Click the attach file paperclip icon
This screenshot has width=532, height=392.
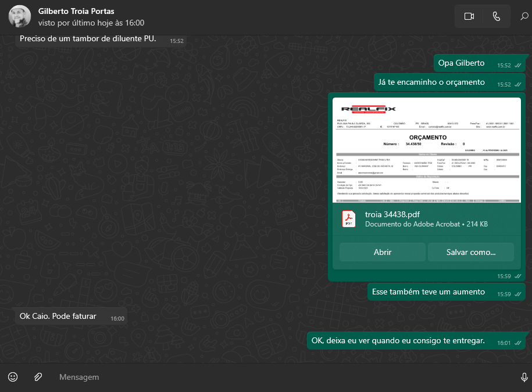(38, 377)
